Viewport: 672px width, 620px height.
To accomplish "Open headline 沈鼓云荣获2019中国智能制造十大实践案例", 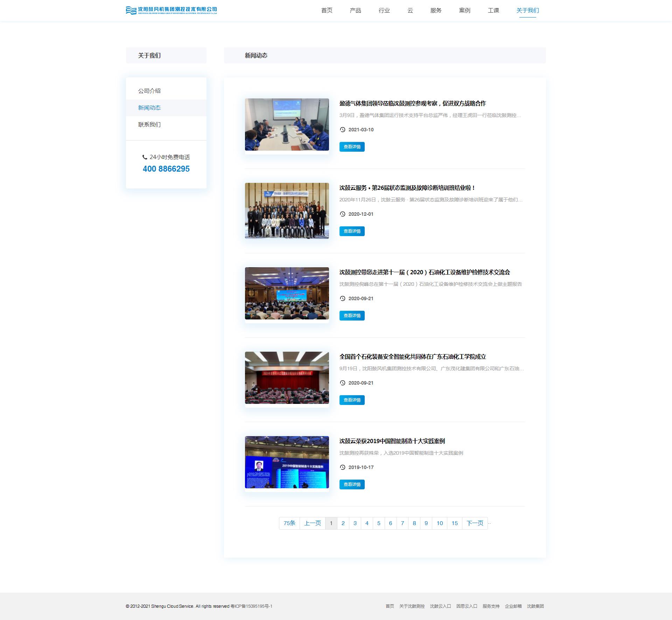I will [x=392, y=441].
